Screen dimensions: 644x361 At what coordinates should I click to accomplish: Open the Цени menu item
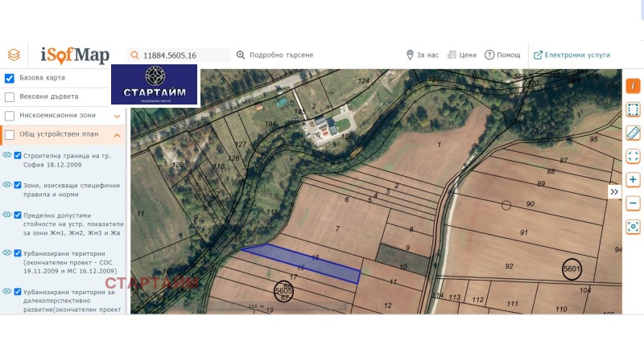[462, 55]
